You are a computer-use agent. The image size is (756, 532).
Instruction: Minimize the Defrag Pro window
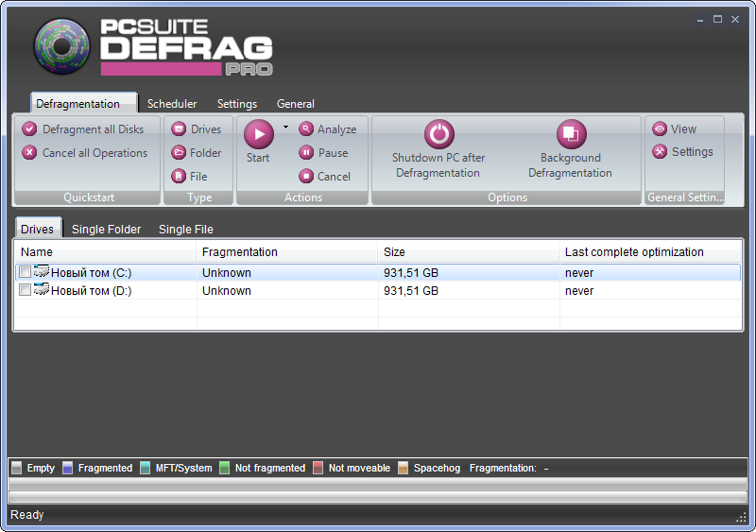(x=700, y=19)
